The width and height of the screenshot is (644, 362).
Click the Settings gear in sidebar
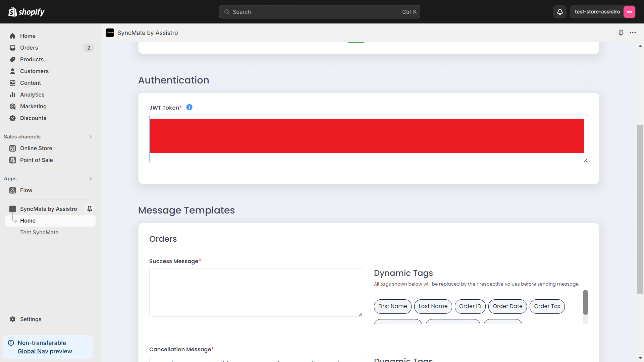coord(13,319)
